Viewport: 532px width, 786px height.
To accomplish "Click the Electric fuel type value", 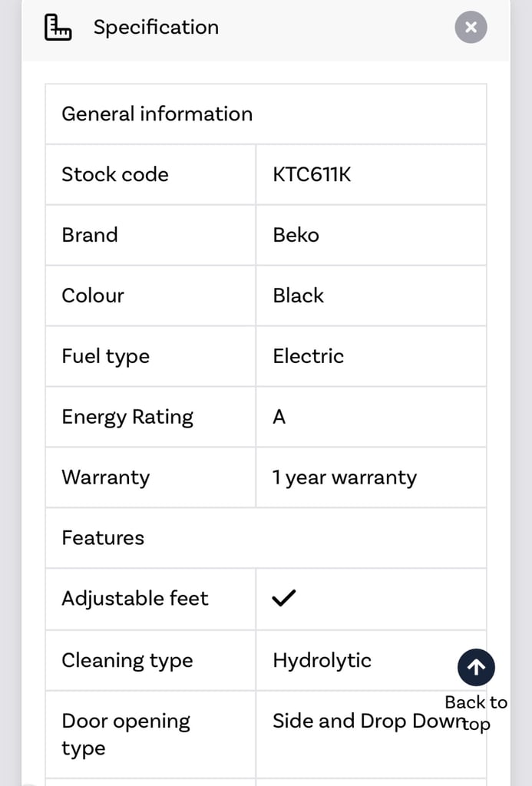I will (x=309, y=356).
